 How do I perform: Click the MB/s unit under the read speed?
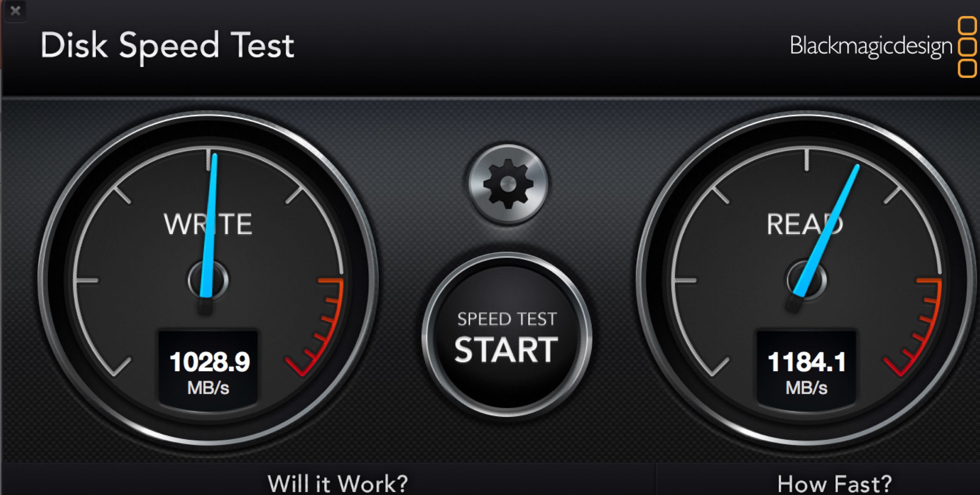[x=807, y=388]
